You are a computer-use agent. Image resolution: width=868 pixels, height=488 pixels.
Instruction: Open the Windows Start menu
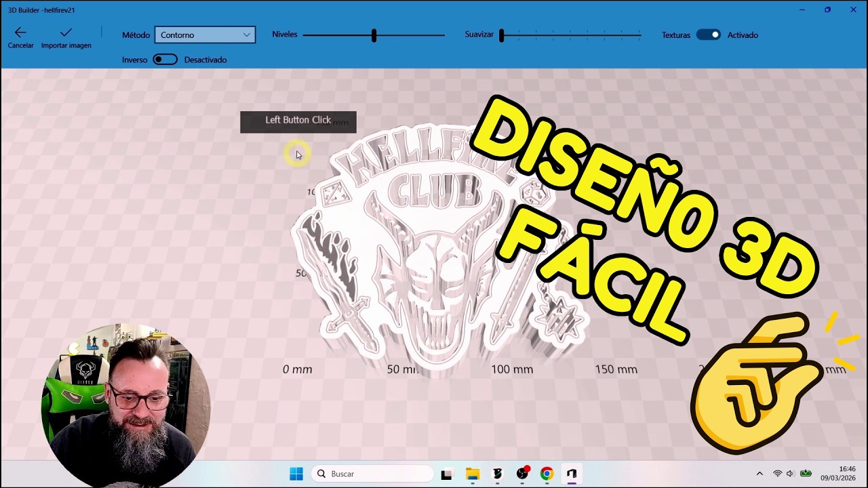click(296, 474)
